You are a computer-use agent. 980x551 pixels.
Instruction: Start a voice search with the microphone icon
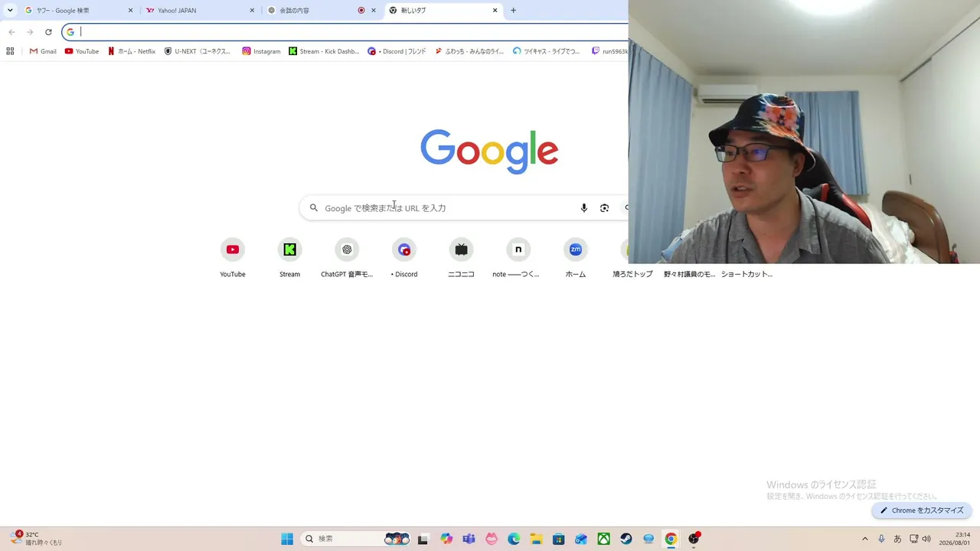[584, 208]
